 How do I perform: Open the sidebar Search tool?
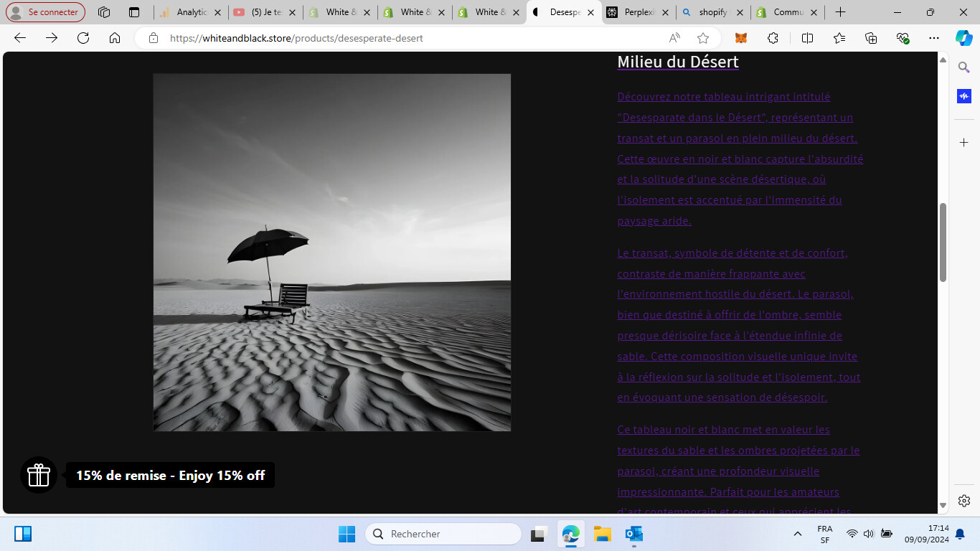964,67
